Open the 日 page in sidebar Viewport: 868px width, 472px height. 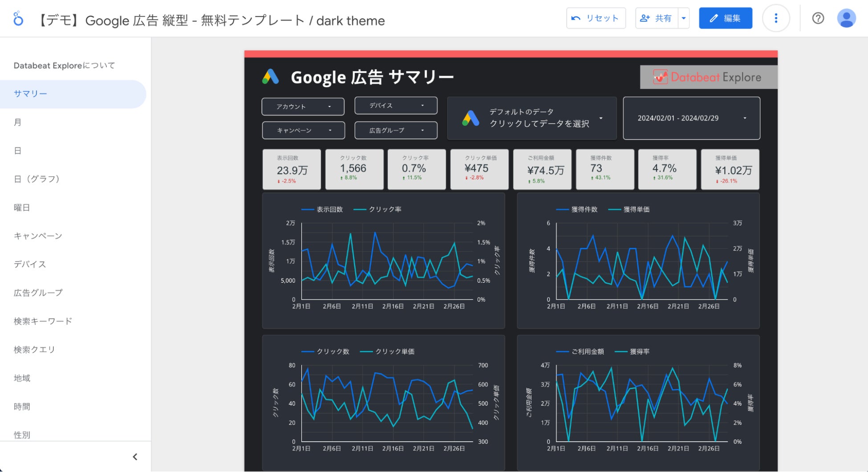click(x=73, y=151)
